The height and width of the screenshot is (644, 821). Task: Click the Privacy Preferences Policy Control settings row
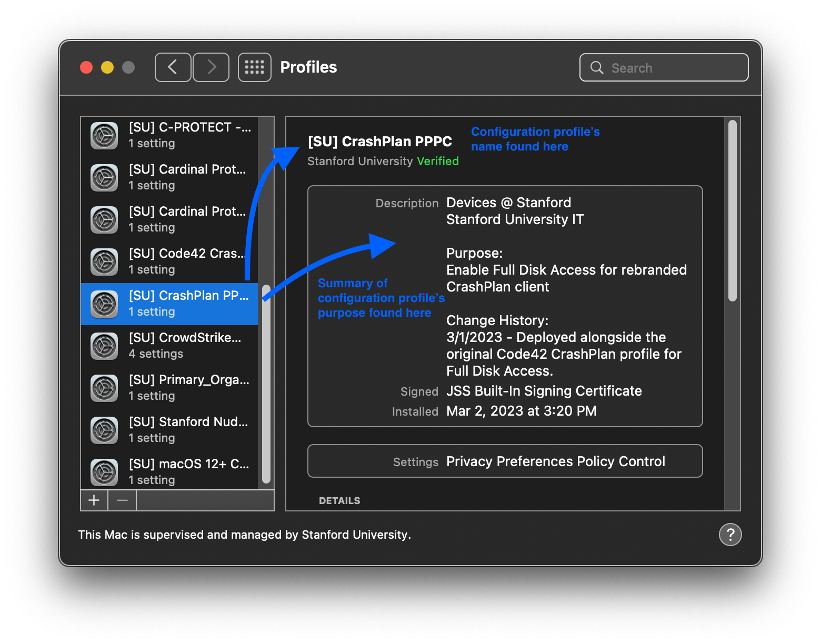click(505, 461)
